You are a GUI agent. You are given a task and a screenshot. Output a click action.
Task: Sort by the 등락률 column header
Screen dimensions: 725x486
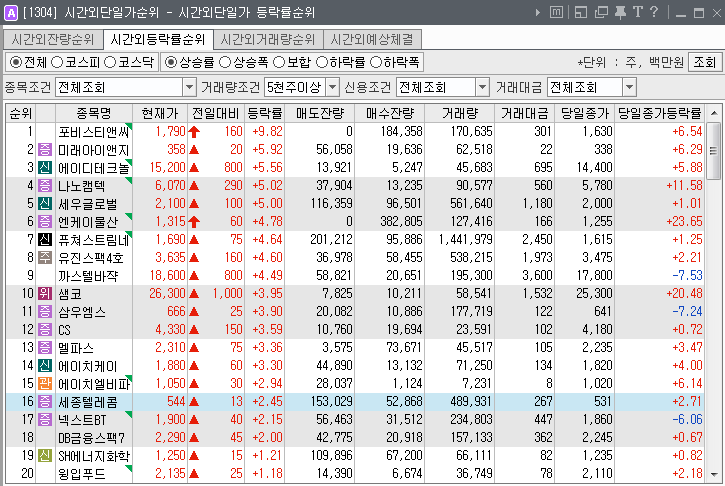(264, 113)
